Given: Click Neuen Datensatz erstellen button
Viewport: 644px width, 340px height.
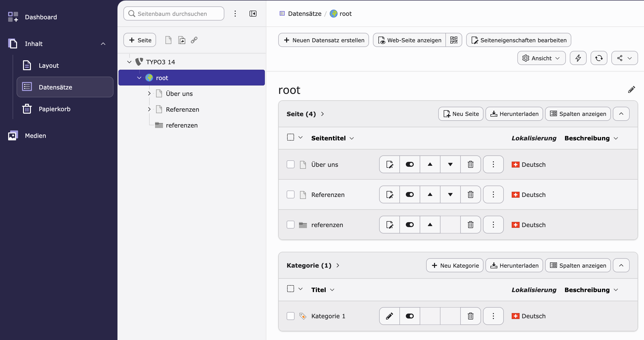Looking at the screenshot, I should tap(323, 40).
